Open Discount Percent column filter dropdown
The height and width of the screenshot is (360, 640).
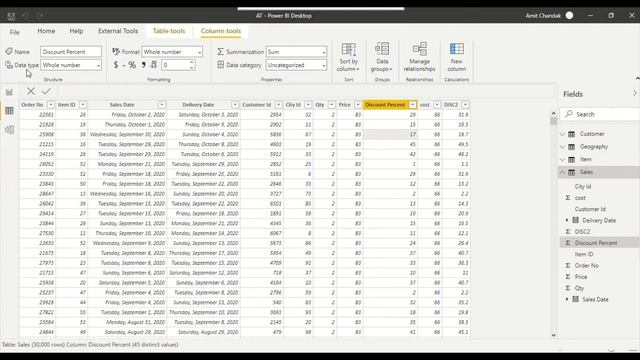413,105
